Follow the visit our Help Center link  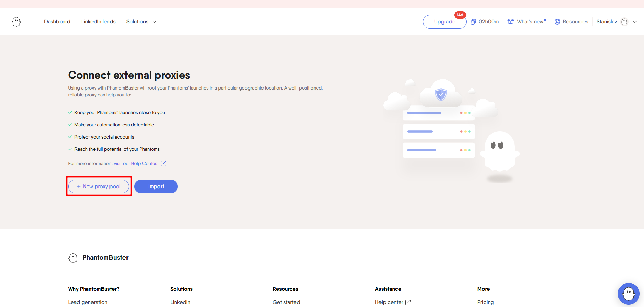(135, 163)
